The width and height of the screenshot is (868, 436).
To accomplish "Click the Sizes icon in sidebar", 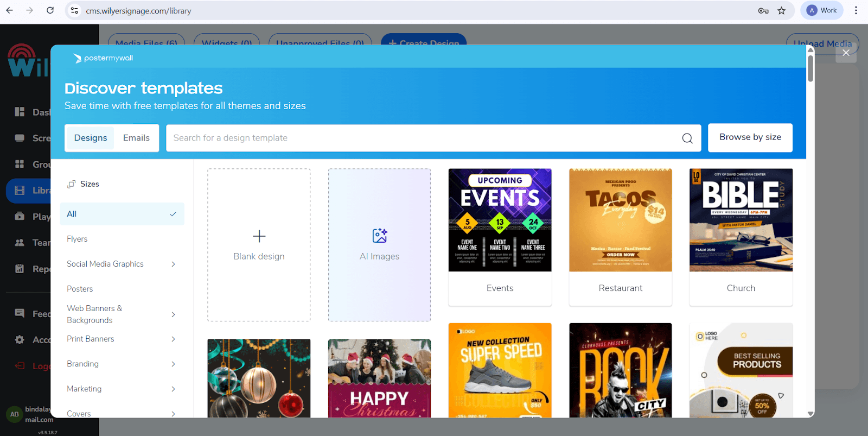I will (71, 184).
